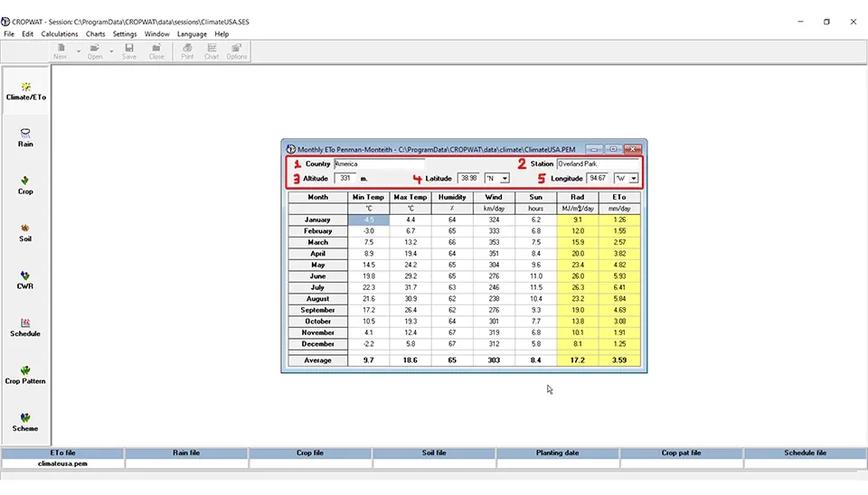Select July ETo cell 6.41
Image resolution: width=868 pixels, height=495 pixels.
(619, 287)
